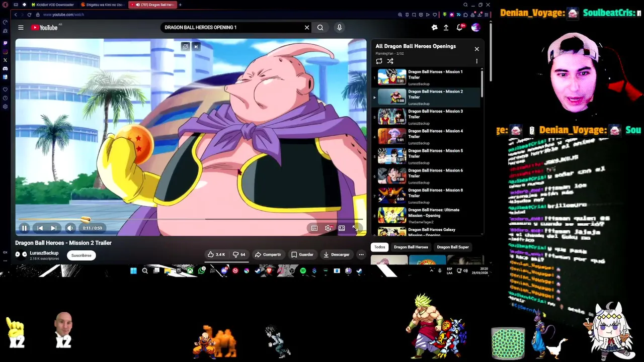
Task: Select Dragon Ball Heroes - Mission 6 Trailer
Action: point(427,176)
